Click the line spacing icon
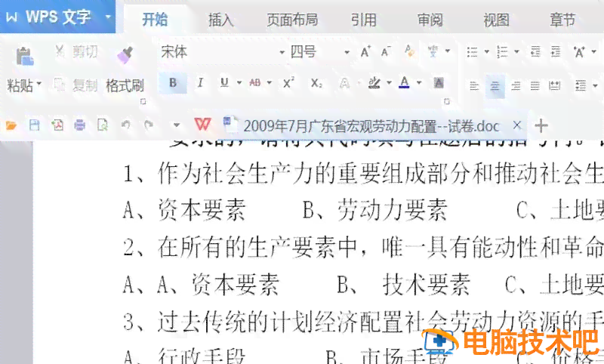Viewport: 604px width, 364px height. (581, 85)
